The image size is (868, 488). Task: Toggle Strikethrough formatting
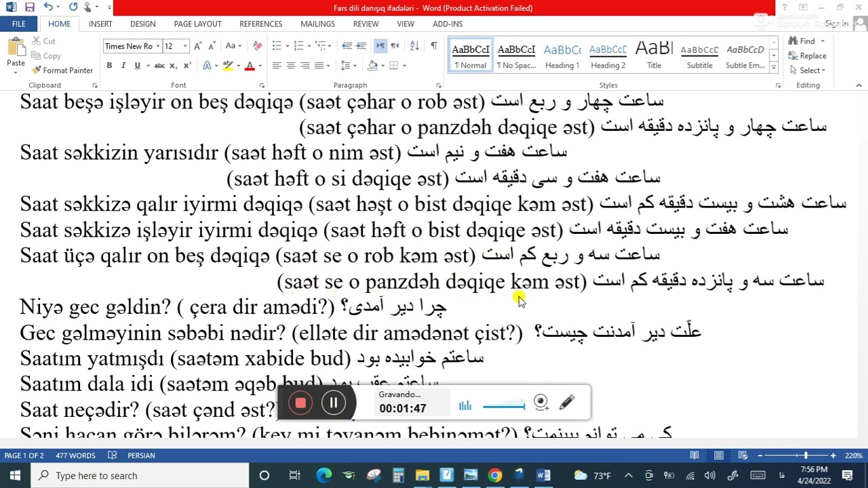[x=159, y=66]
